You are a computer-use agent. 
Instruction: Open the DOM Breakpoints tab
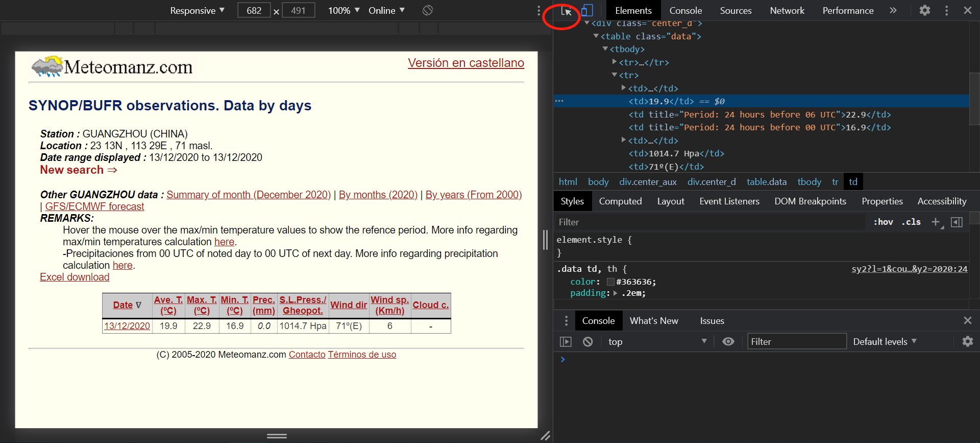pos(810,201)
